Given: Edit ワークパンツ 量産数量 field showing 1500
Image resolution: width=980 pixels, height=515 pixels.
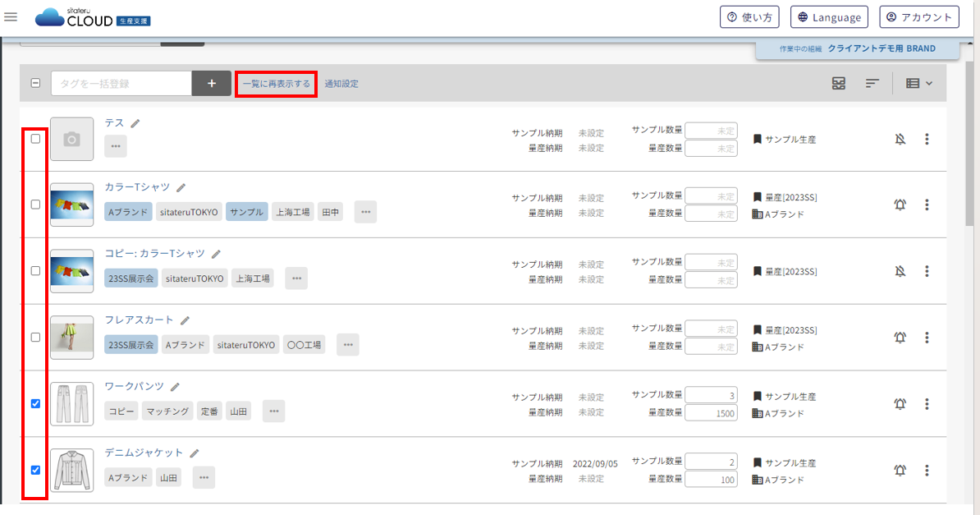Looking at the screenshot, I should [x=712, y=413].
